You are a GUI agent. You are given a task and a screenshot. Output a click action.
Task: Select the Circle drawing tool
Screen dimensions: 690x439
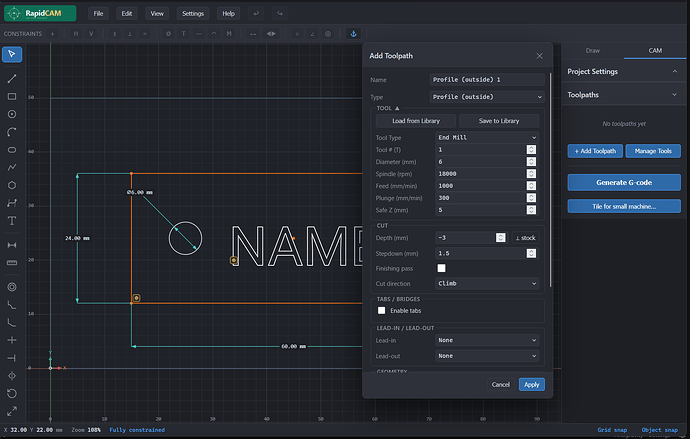click(12, 114)
